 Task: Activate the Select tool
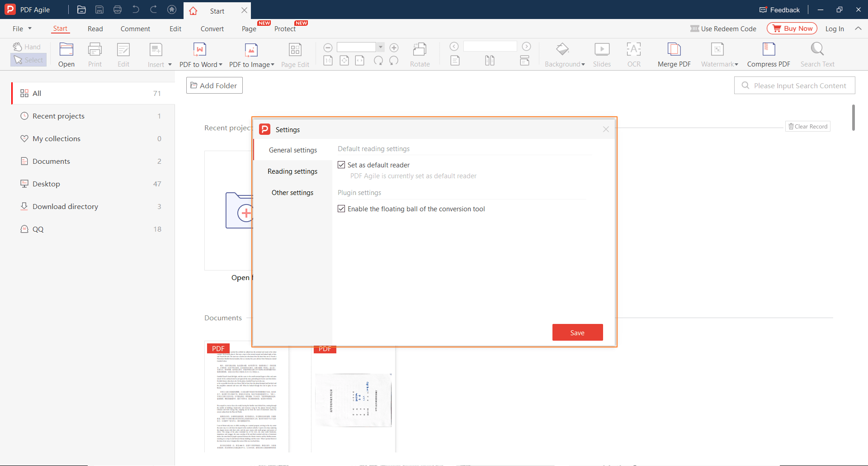click(x=28, y=60)
